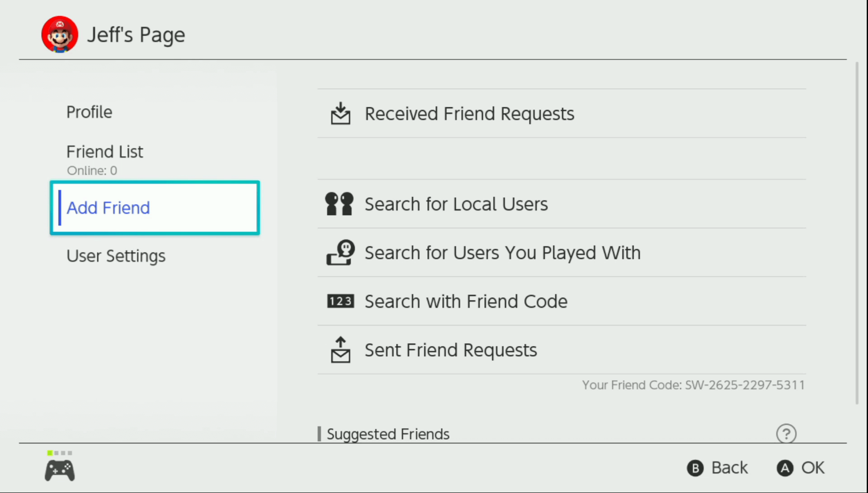Open Received Friend Requests

[561, 114]
